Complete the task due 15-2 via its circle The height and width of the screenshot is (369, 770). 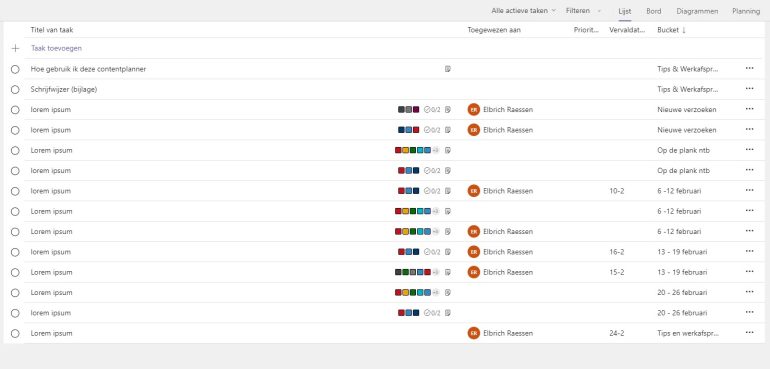click(x=15, y=272)
